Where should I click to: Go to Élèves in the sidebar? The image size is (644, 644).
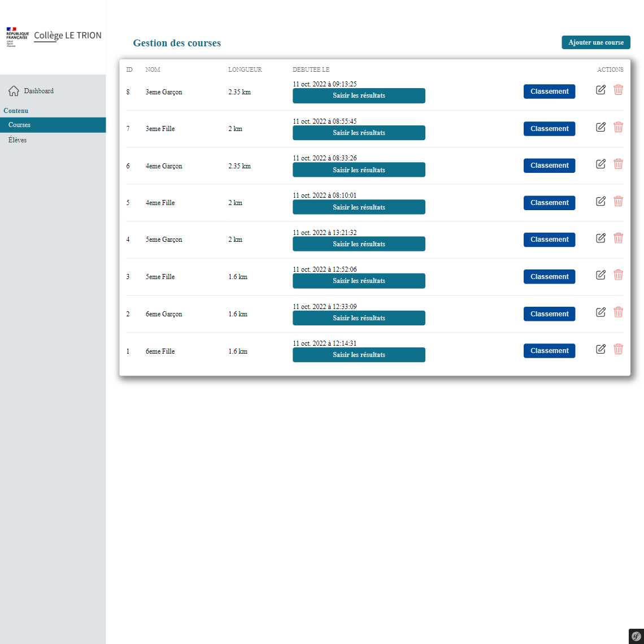pos(18,140)
